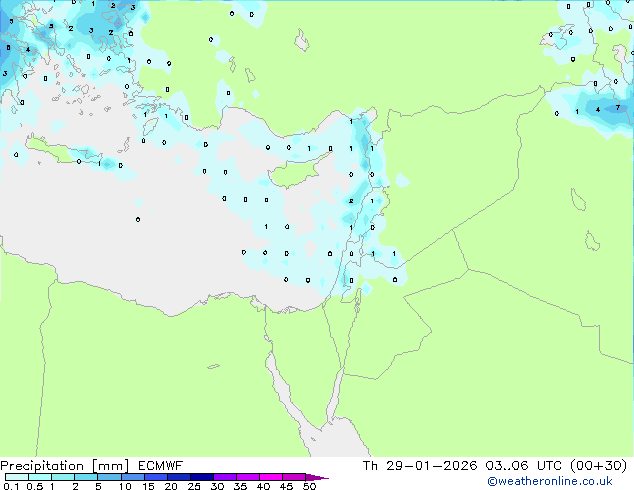
Task: Click the '45' legend value
Action: 286,486
